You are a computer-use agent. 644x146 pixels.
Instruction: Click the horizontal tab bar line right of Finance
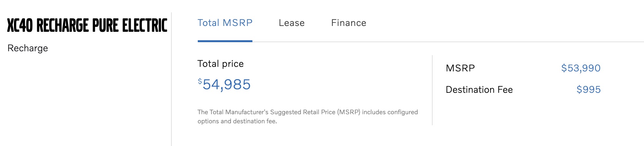[488, 42]
